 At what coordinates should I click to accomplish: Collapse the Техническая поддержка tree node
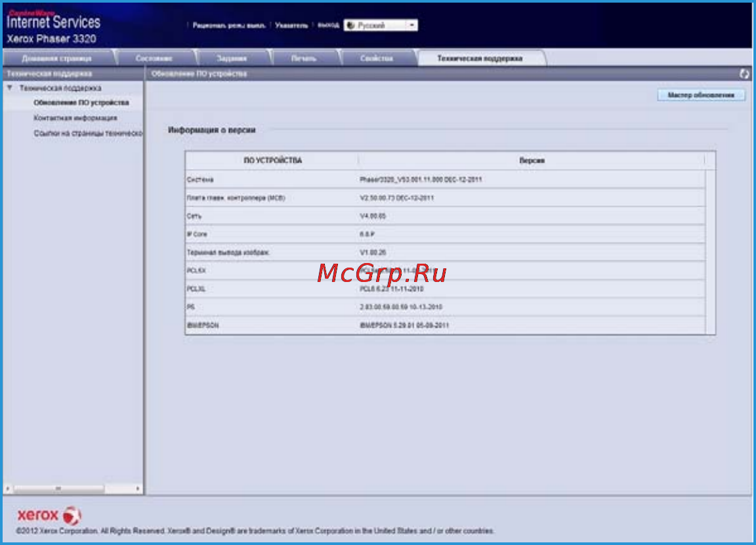point(10,88)
